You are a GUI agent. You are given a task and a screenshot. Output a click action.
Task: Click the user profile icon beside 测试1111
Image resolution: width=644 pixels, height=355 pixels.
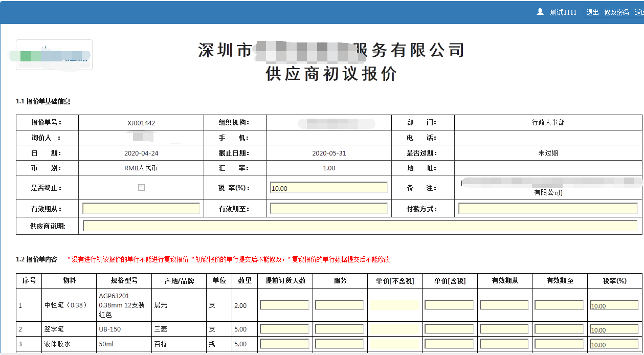point(540,12)
